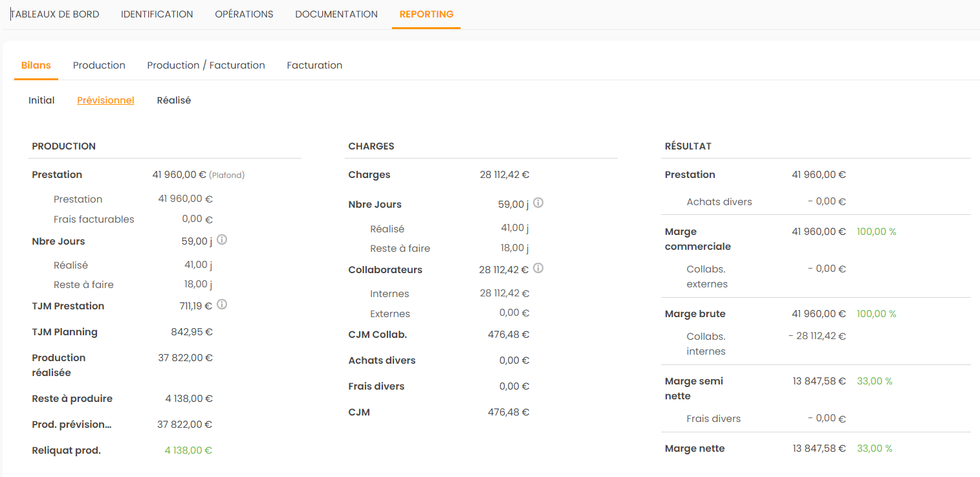
Task: Switch to the Réalisé bilan
Action: (x=174, y=100)
